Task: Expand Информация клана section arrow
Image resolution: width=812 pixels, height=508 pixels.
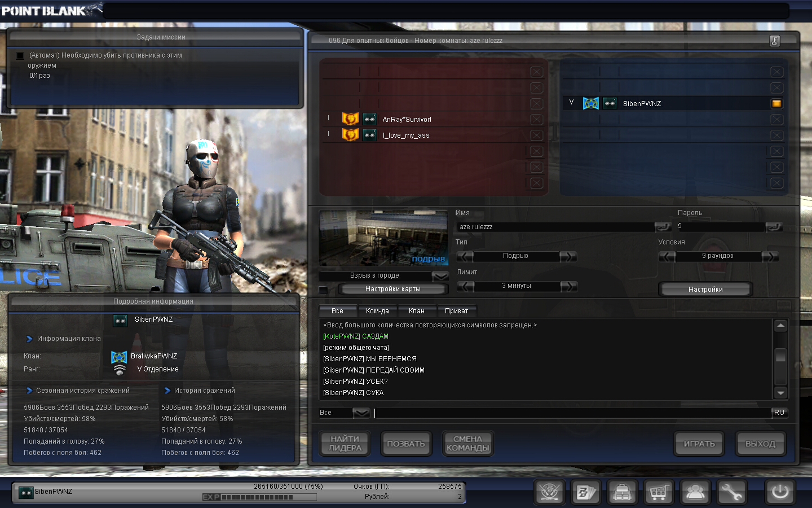Action: 29,339
